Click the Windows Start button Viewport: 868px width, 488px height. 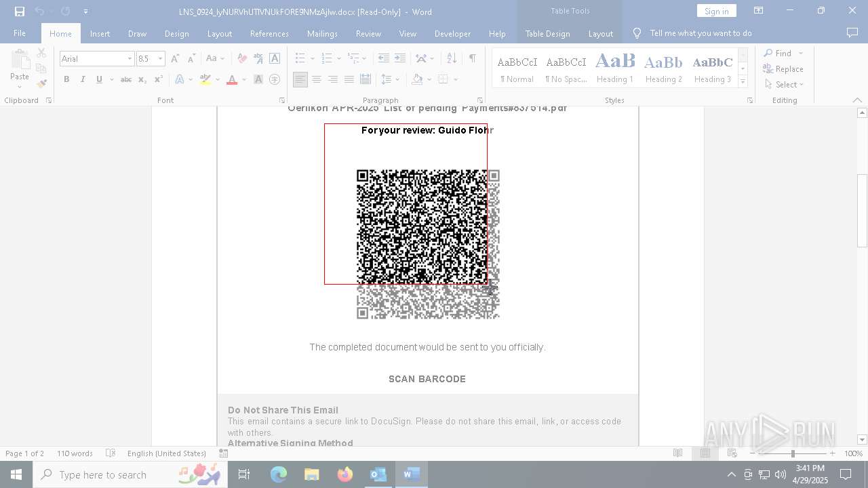16,474
